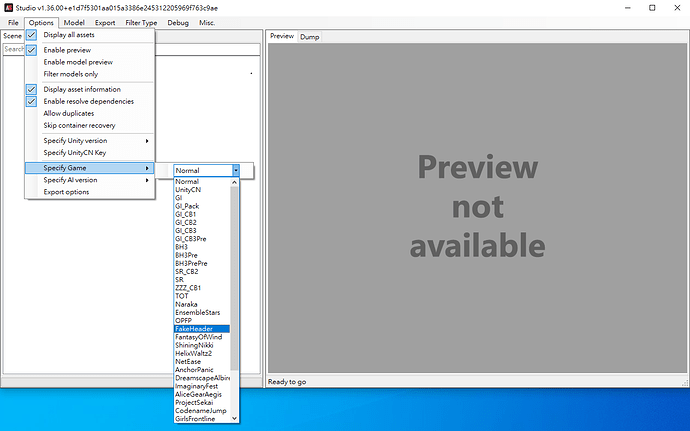Select NetEase in game list

click(x=202, y=361)
